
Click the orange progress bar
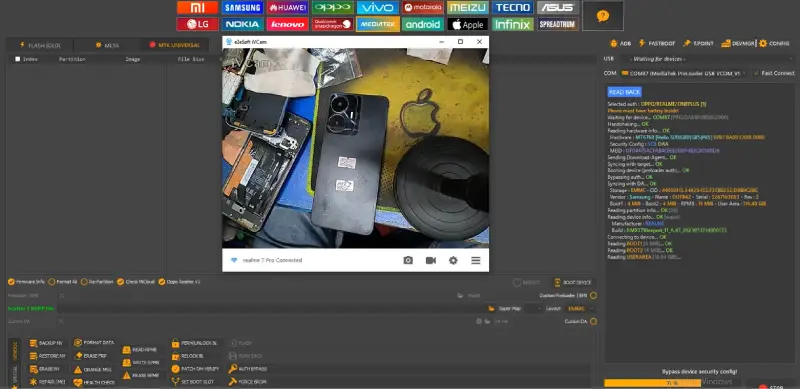click(x=653, y=383)
